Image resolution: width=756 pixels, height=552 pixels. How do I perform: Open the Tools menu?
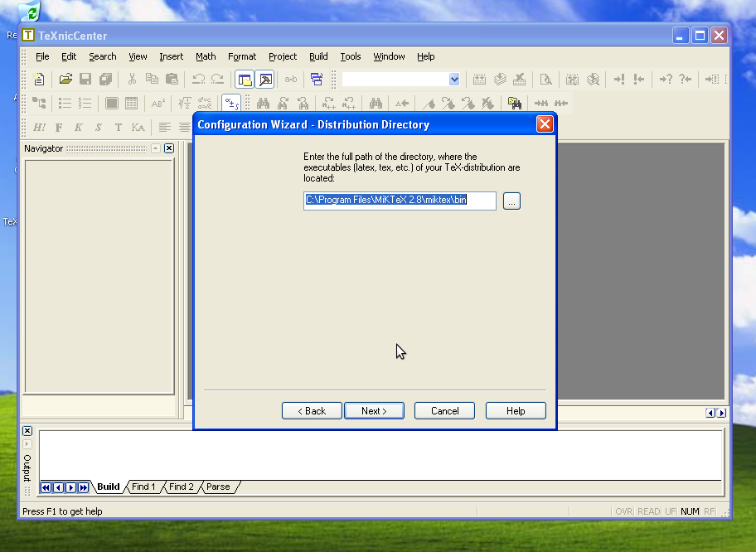coord(351,56)
